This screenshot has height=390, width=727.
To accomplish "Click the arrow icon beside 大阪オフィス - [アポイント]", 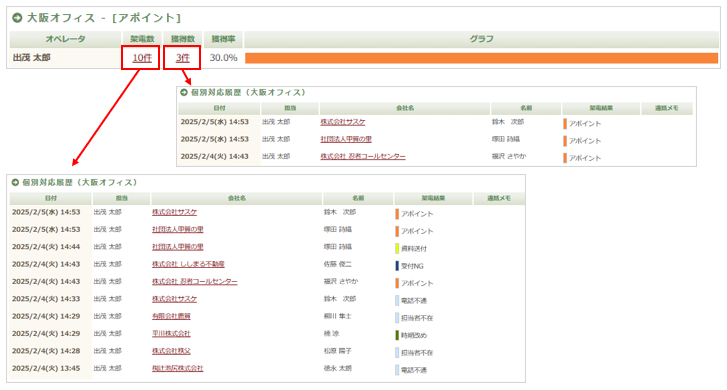I will (x=17, y=18).
